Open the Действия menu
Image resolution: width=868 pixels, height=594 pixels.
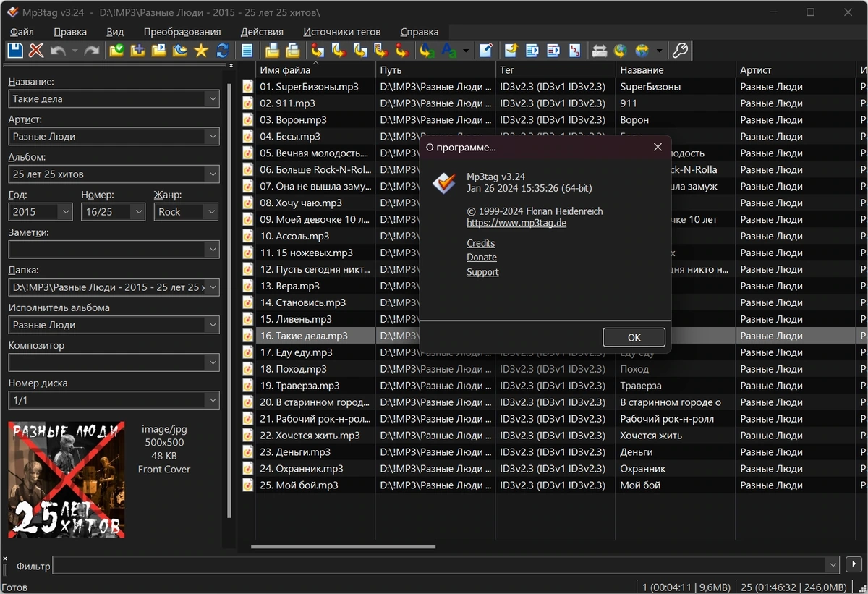(x=262, y=32)
